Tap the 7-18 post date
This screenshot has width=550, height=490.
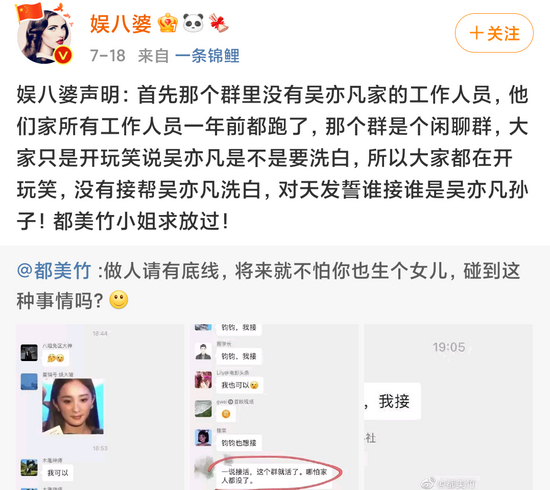click(108, 56)
